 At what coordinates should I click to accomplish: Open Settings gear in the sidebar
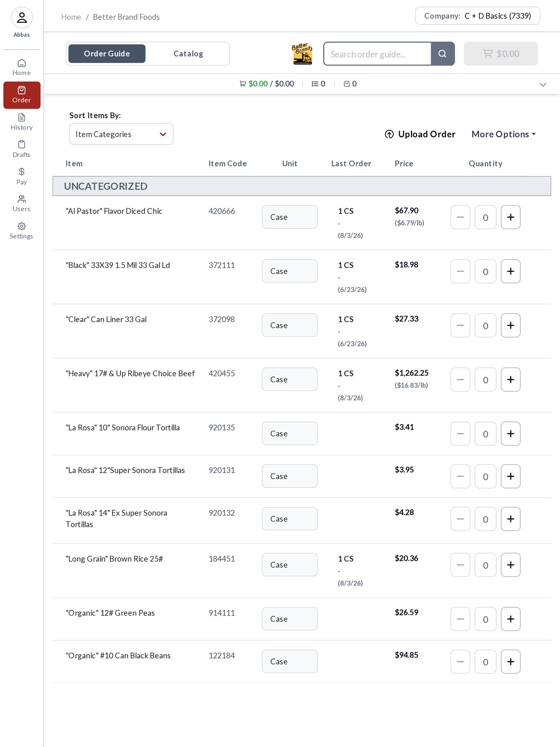tap(22, 231)
